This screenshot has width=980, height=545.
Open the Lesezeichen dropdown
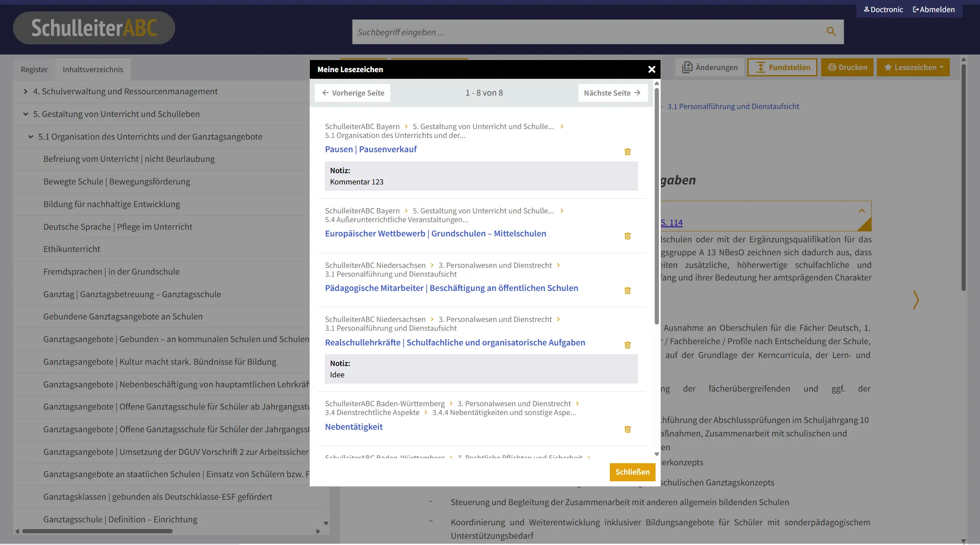tap(913, 67)
